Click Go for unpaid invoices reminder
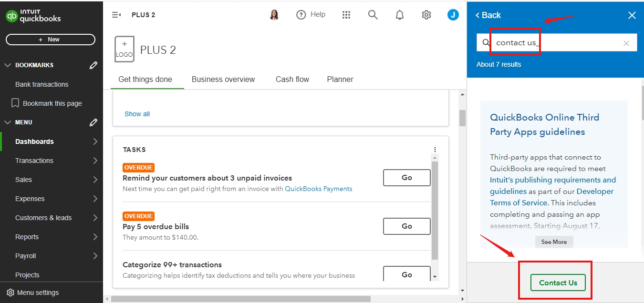644x303 pixels. 407,178
